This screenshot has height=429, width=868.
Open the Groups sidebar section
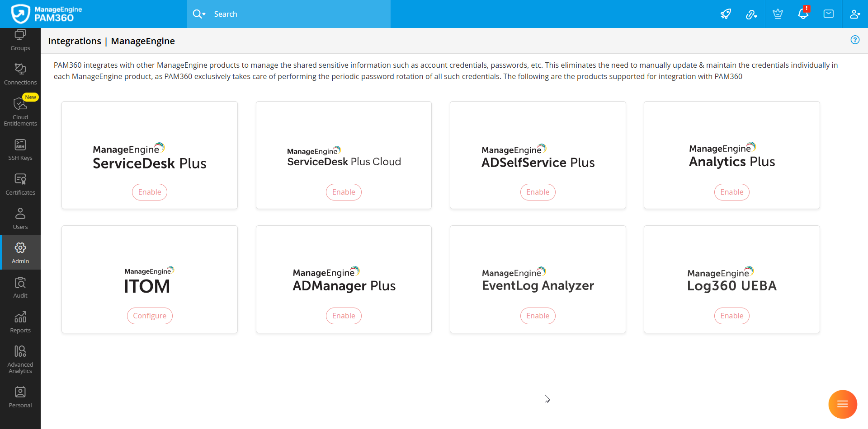[x=20, y=40]
